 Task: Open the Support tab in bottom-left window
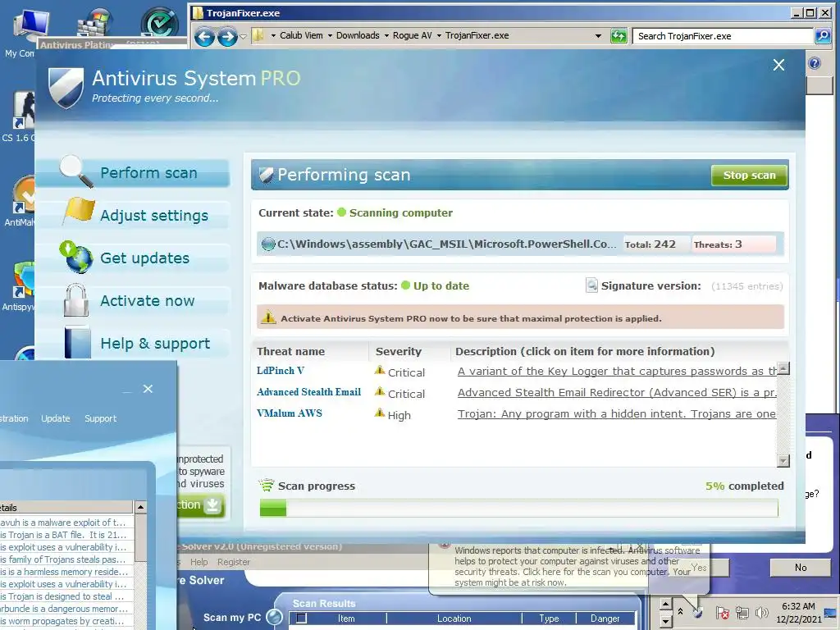(100, 418)
